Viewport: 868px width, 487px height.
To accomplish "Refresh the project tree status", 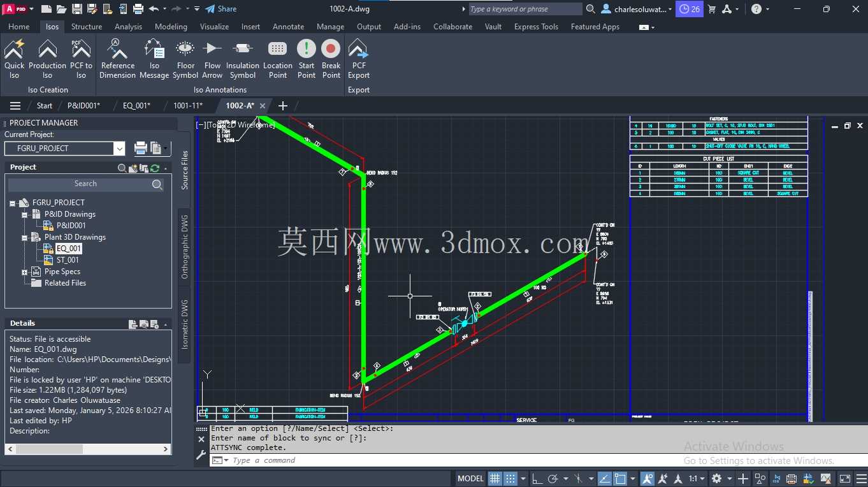I will click(x=154, y=168).
